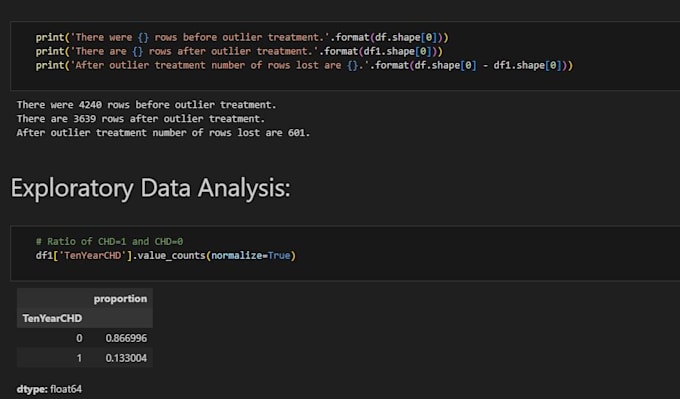Select output 'There are 3639 rows after outlier treatment.'
The image size is (680, 399).
tap(141, 119)
